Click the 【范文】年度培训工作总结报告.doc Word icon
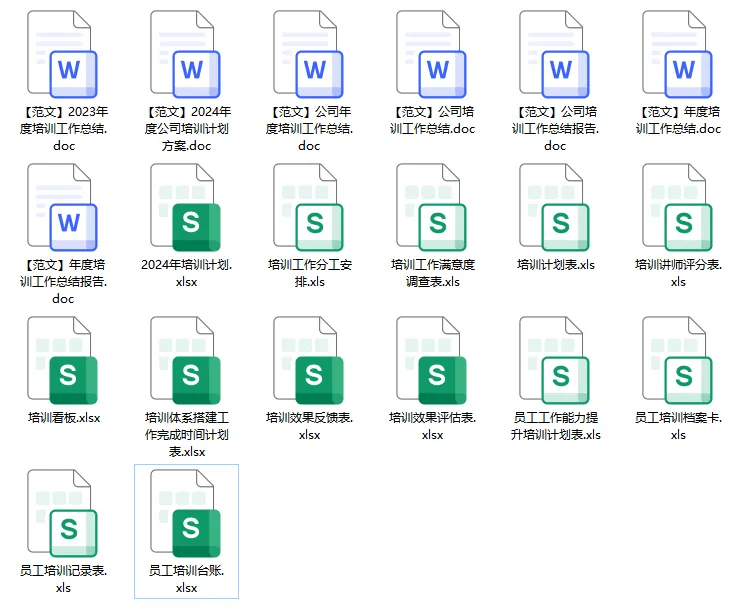Viewport: 730px width, 611px height. [x=62, y=207]
